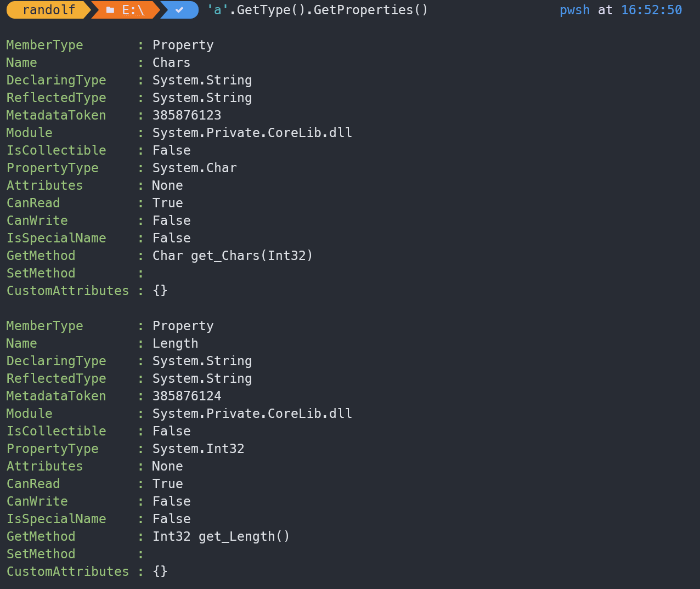
Task: Click the pwsh shell label
Action: click(574, 10)
